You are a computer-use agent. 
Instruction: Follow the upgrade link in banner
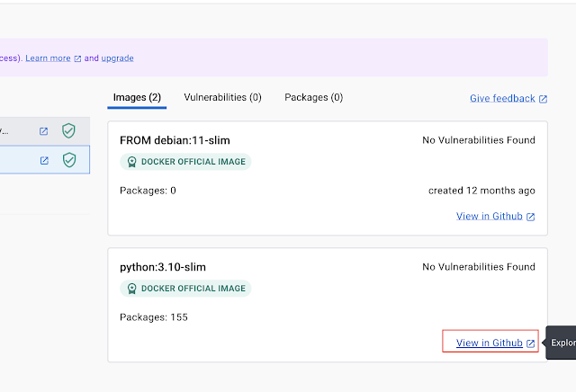pyautogui.click(x=117, y=58)
